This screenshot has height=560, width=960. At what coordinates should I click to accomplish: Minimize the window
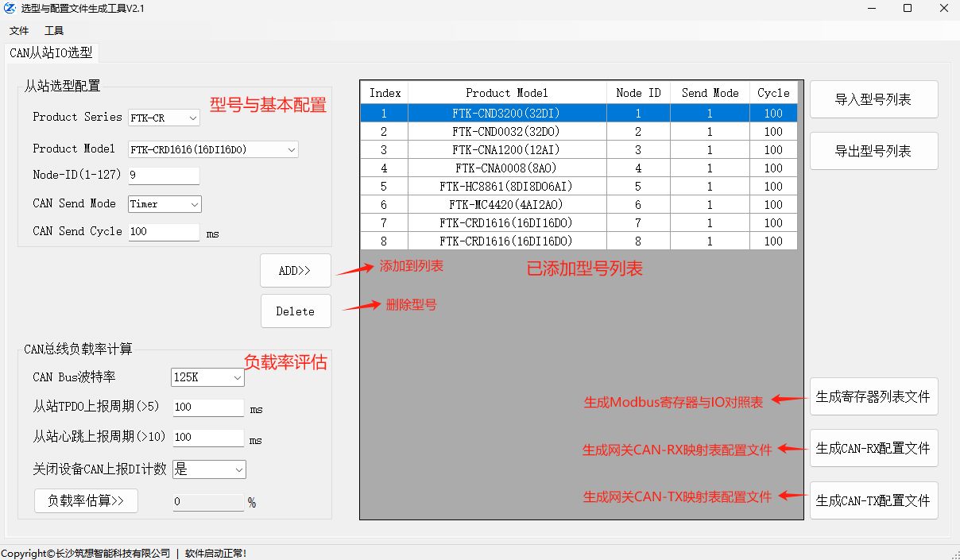[x=871, y=9]
